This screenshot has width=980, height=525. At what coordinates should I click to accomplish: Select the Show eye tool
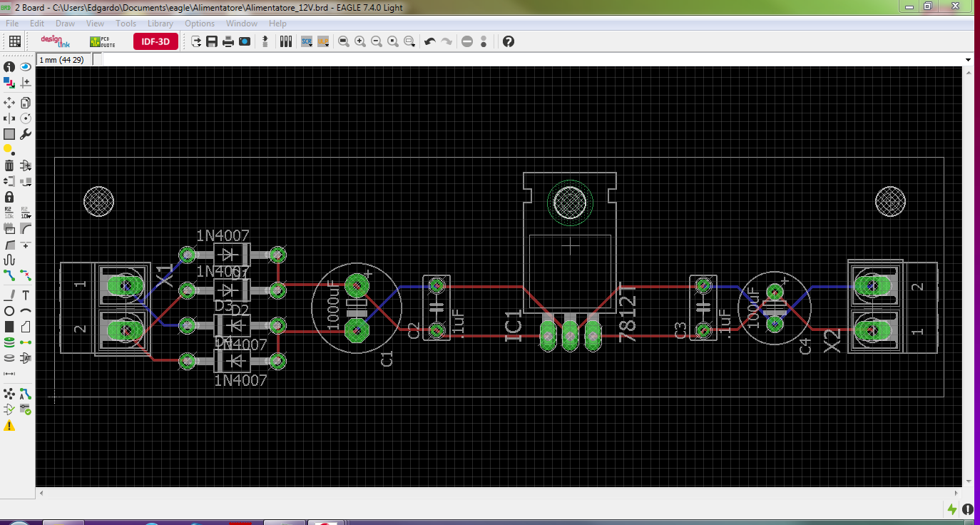point(26,66)
